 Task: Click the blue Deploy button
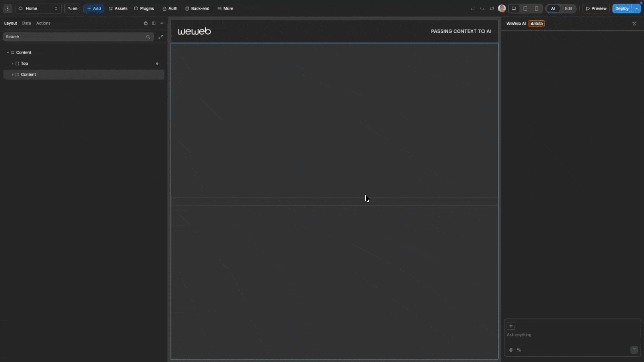point(622,8)
